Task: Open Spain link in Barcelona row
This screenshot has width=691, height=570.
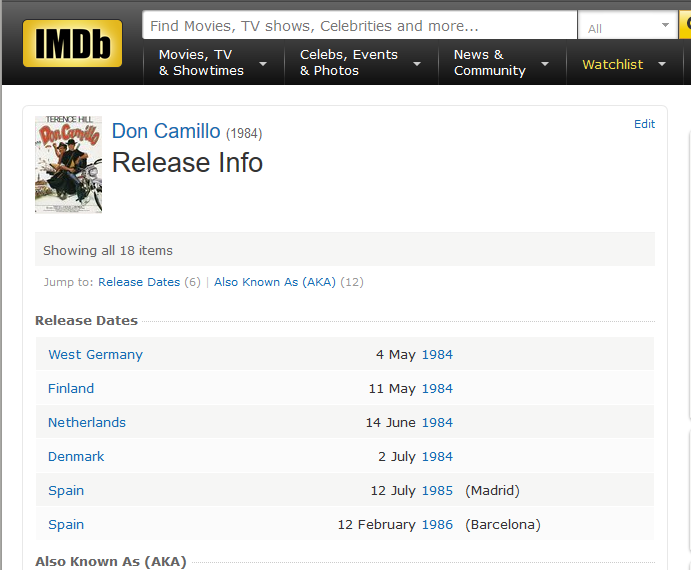Action: pos(66,525)
